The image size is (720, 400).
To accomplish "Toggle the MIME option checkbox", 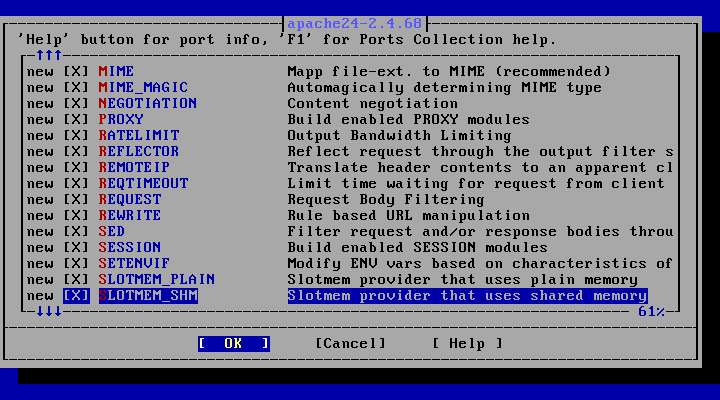I will [76, 72].
